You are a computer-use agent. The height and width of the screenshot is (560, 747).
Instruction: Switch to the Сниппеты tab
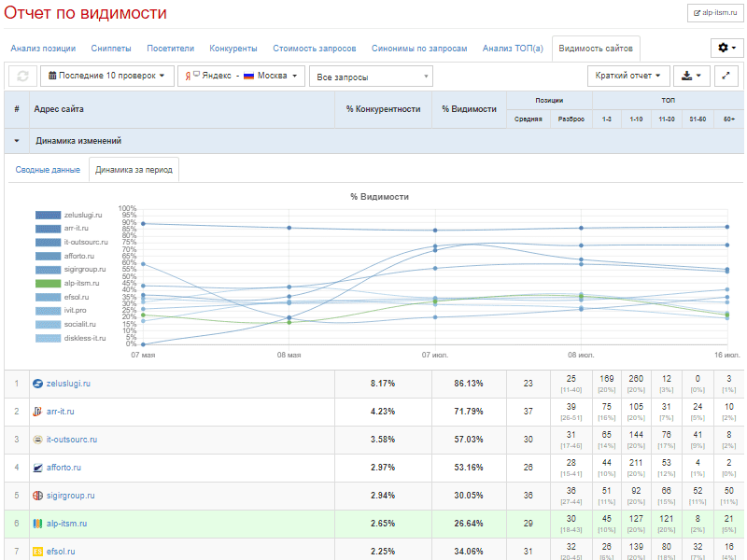111,49
